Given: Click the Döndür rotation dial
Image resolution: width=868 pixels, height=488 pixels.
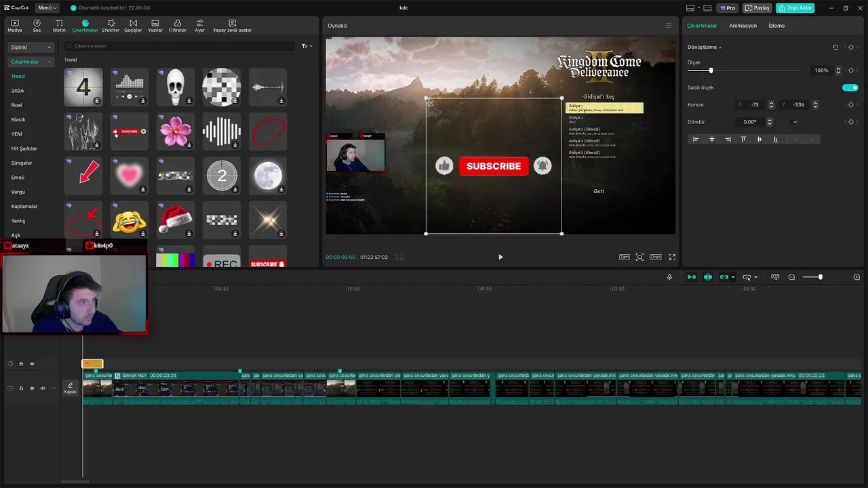Looking at the screenshot, I should click(794, 122).
